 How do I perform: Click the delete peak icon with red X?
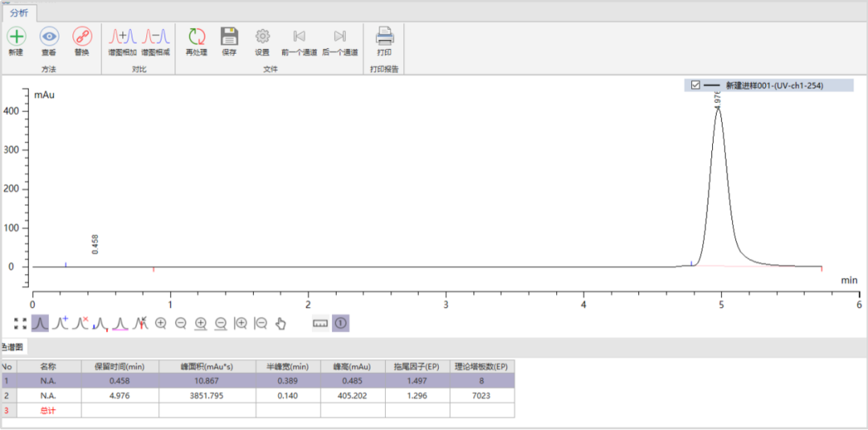coord(81,323)
